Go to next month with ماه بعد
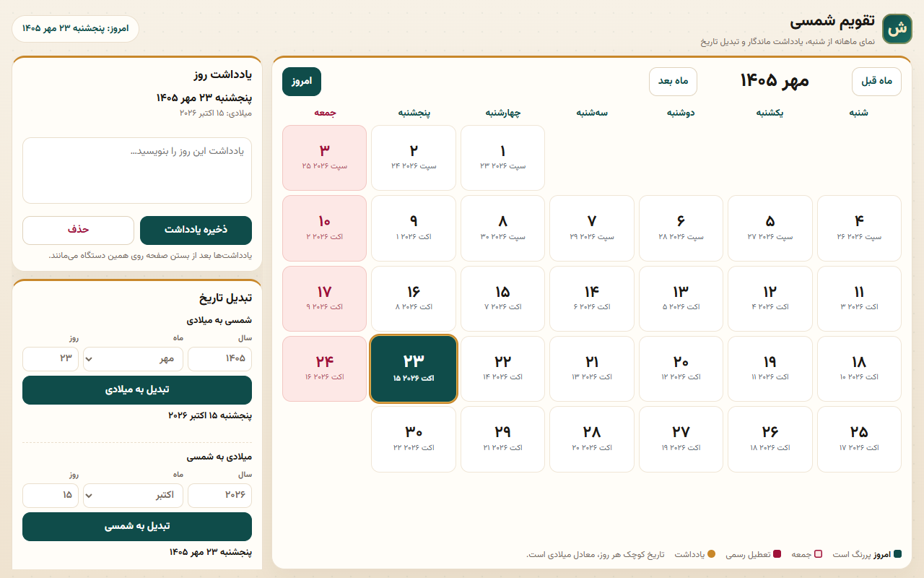Viewport: 924px width, 578px height. click(673, 82)
